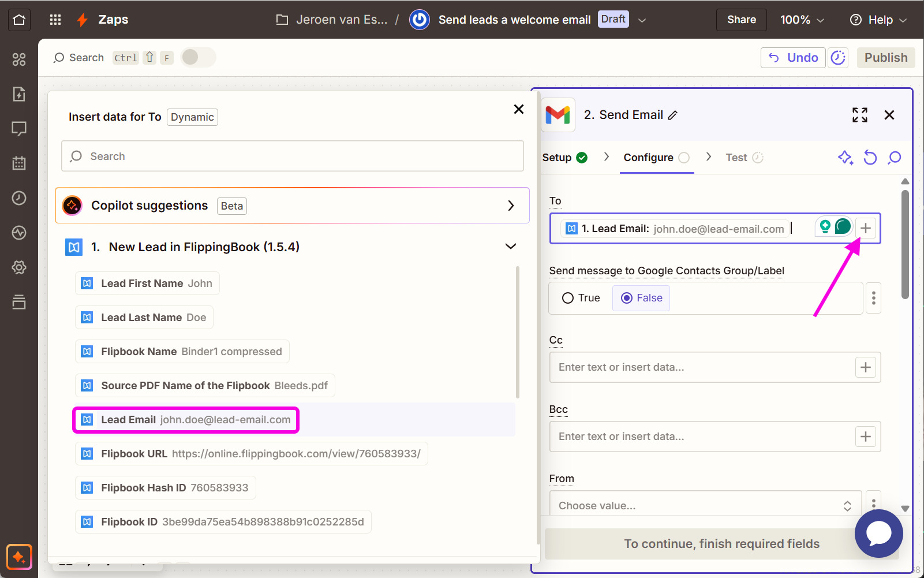Viewport: 924px width, 578px height.
Task: Click the Dynamic badge
Action: (192, 117)
